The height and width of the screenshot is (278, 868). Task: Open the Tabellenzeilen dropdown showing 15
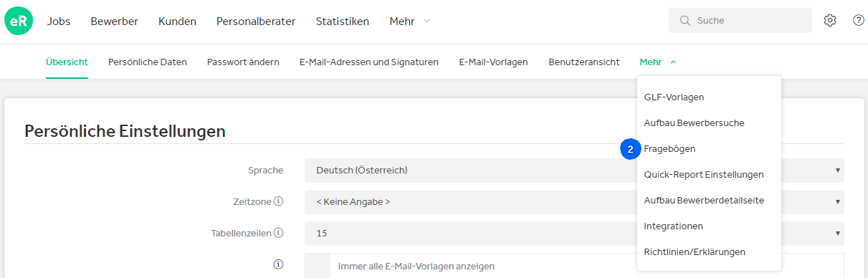[574, 234]
